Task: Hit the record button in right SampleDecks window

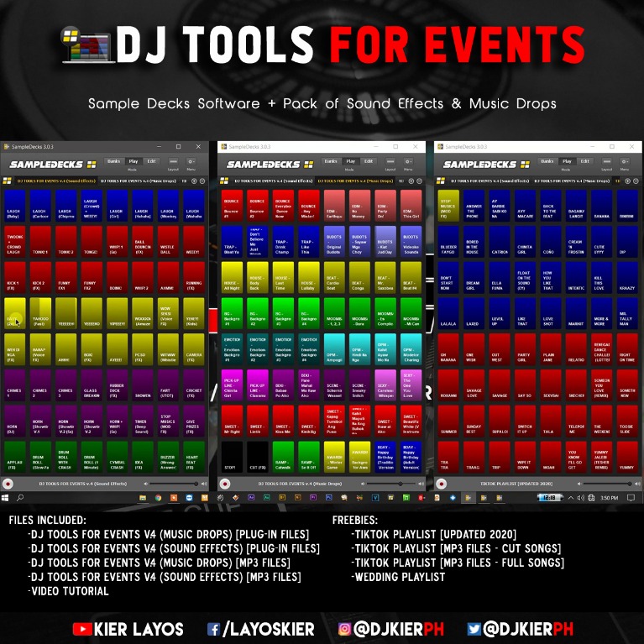Action: (x=442, y=484)
